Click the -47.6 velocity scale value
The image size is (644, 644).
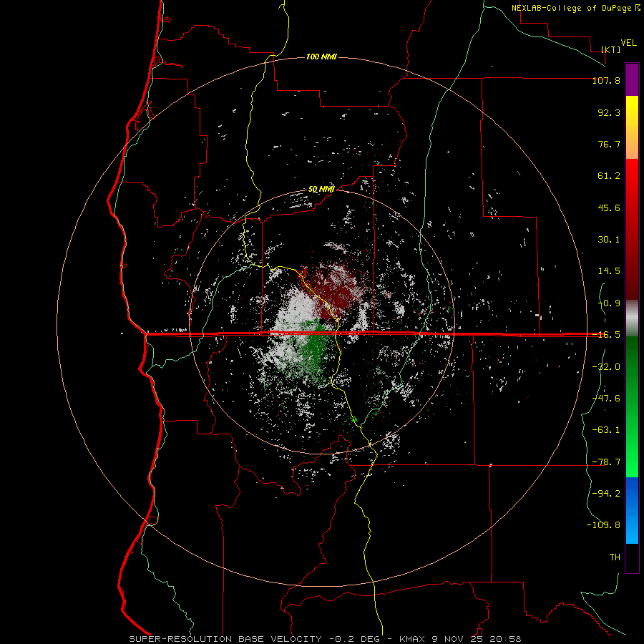[x=606, y=399]
